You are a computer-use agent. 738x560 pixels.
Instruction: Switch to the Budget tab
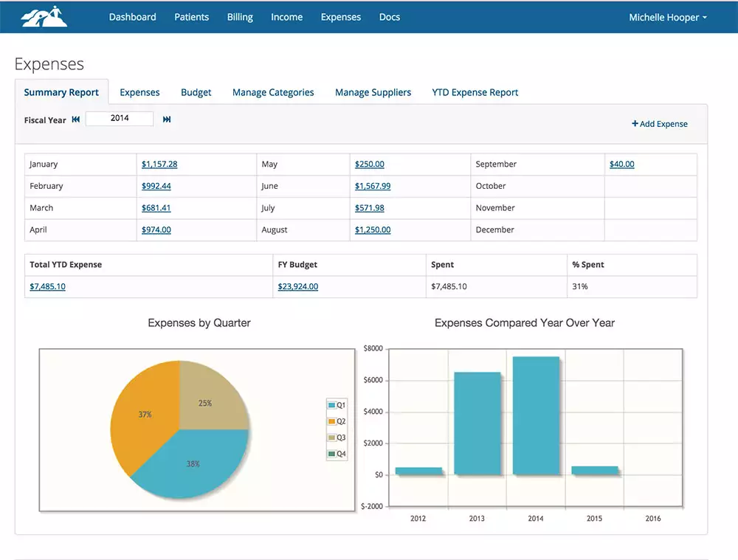point(196,92)
